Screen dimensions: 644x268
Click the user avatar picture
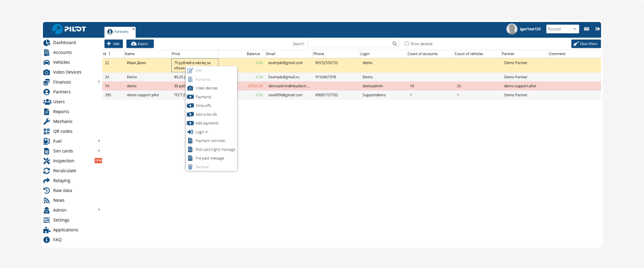pyautogui.click(x=512, y=29)
